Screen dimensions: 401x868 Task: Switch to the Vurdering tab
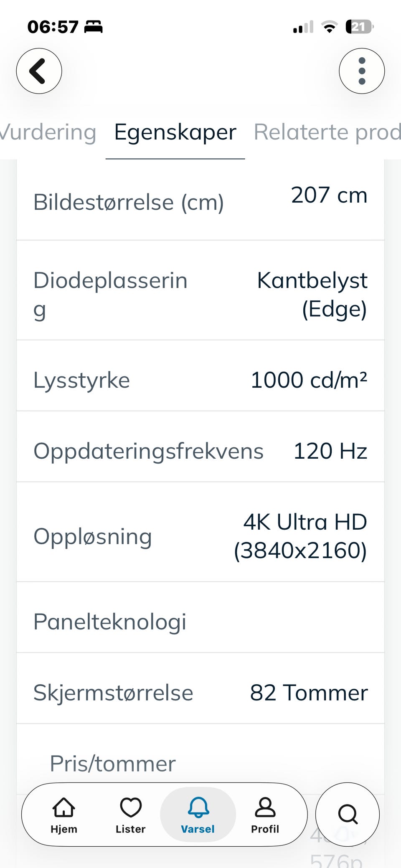(x=48, y=132)
